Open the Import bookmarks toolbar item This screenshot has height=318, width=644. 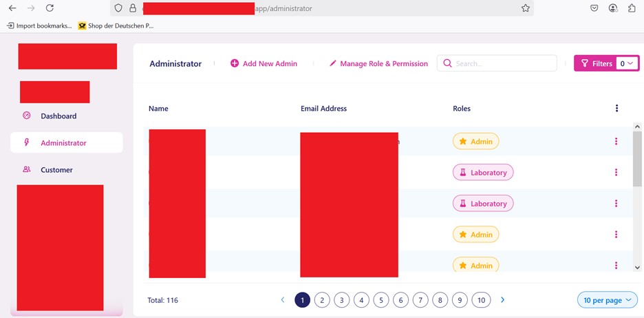[39, 25]
